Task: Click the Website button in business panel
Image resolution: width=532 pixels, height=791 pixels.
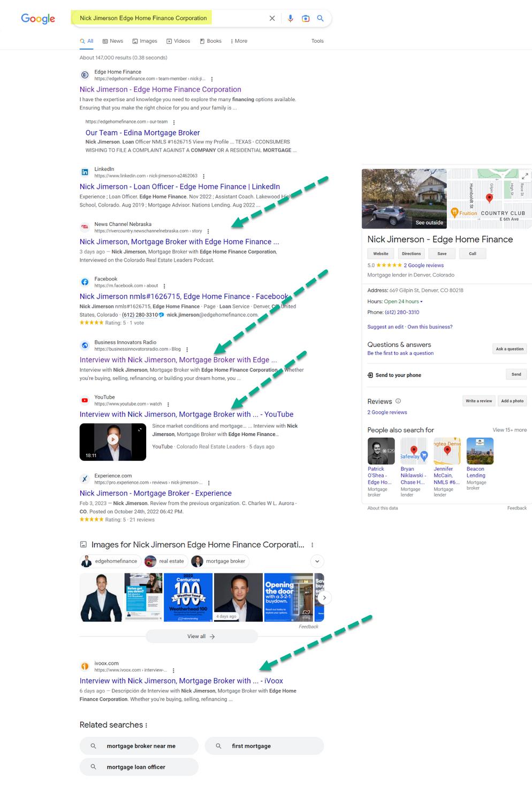Action: click(x=381, y=254)
